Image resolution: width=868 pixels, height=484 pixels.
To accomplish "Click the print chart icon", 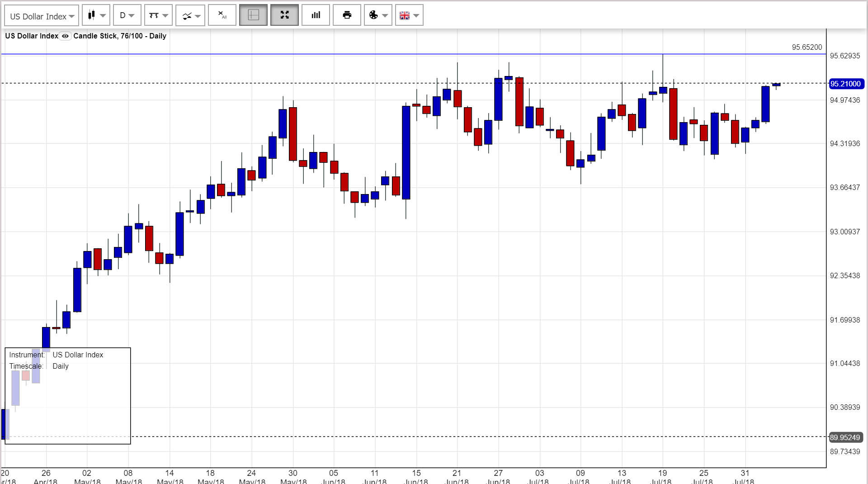I will (347, 15).
